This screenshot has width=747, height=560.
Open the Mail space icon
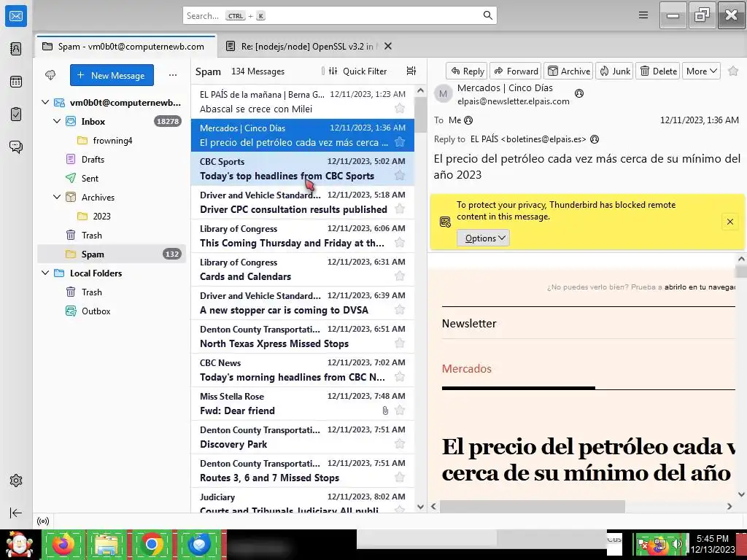(16, 16)
